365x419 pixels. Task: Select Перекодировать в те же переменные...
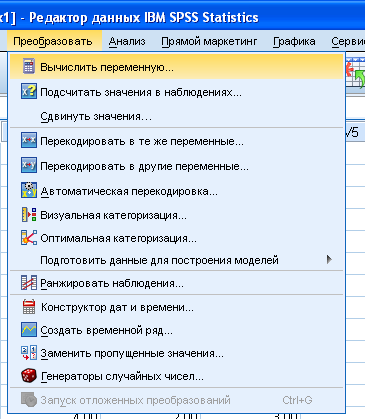click(x=176, y=141)
